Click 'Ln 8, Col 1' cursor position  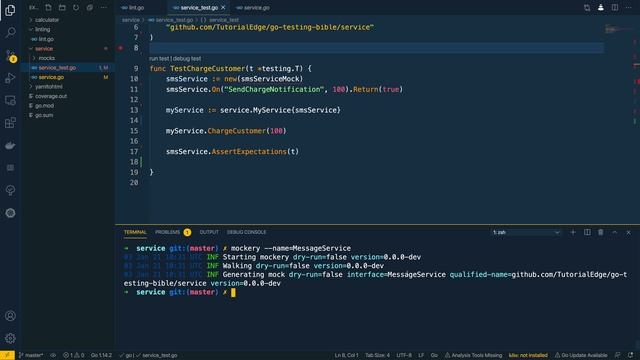[347, 355]
